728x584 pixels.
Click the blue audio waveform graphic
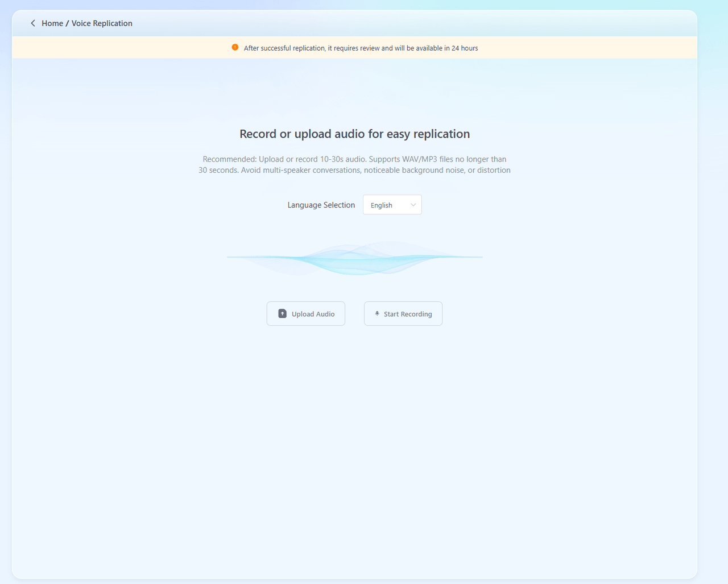coord(354,258)
